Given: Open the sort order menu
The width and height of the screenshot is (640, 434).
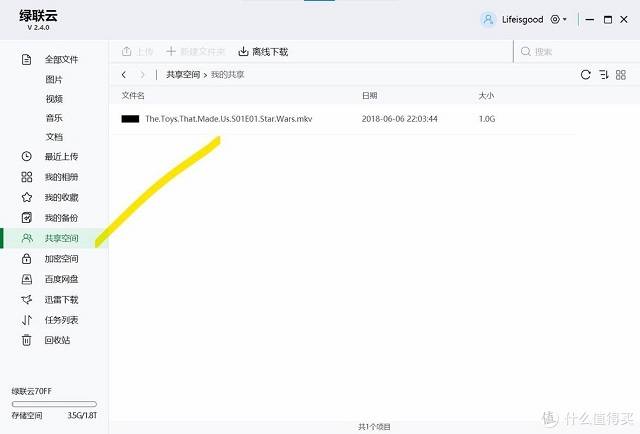Looking at the screenshot, I should pyautogui.click(x=604, y=74).
